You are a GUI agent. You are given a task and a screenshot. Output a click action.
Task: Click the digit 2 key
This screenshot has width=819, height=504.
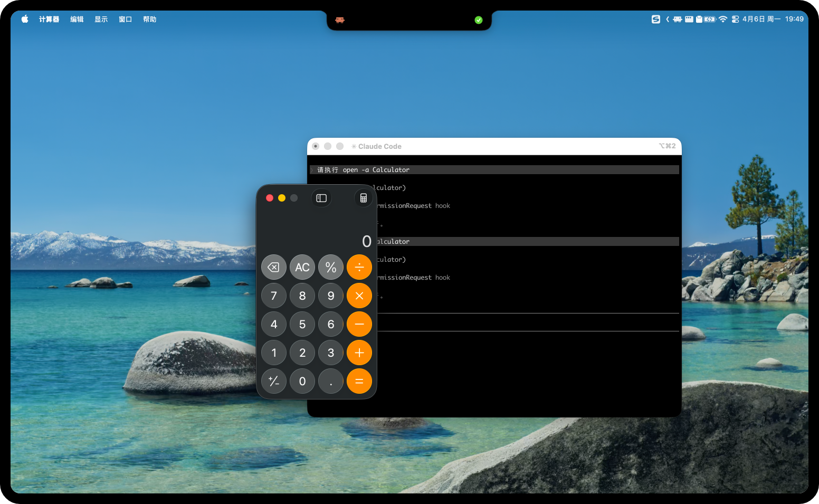click(x=302, y=353)
